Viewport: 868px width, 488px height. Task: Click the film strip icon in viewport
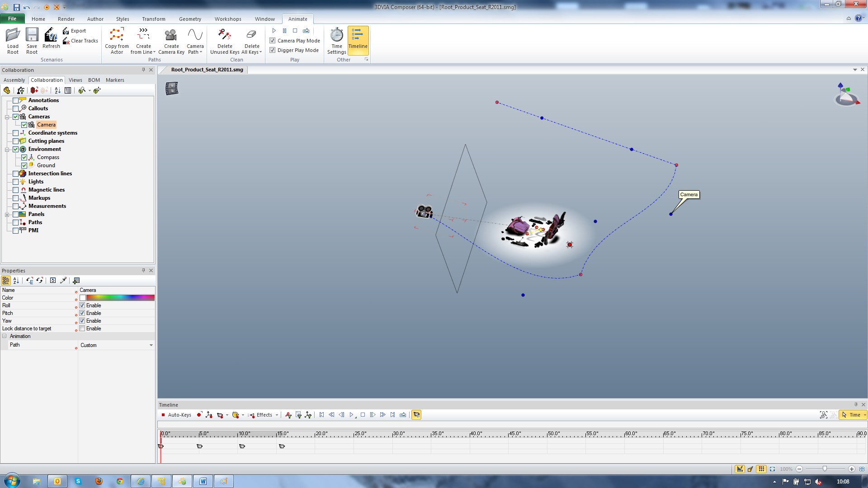coord(172,88)
